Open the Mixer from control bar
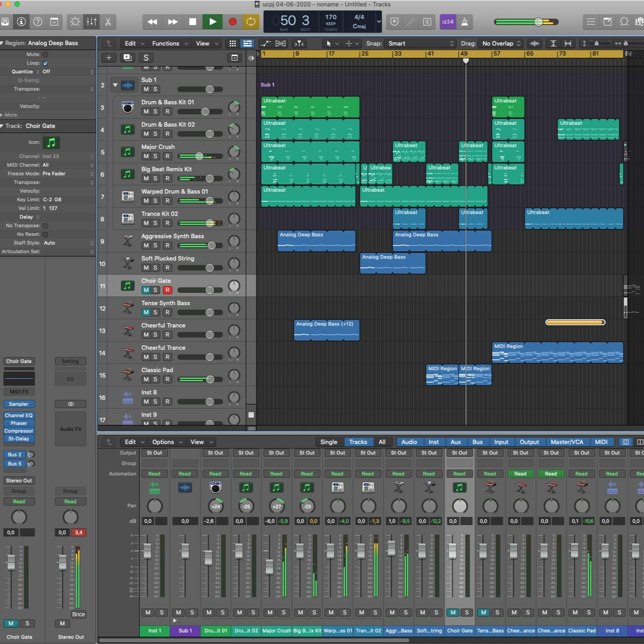This screenshot has height=644, width=644. (91, 22)
